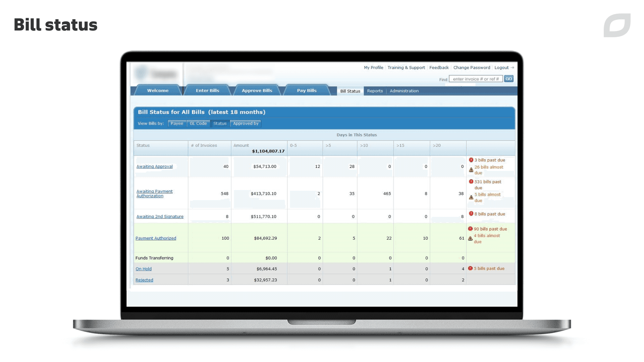The width and height of the screenshot is (644, 362).
Task: Click the red error icon for Awaiting 2nd Signature
Action: tap(471, 214)
